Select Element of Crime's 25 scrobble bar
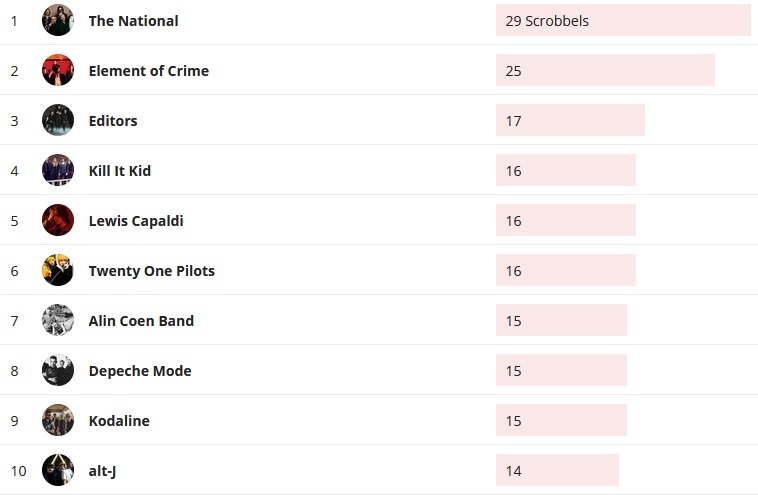The height and width of the screenshot is (495, 758). click(x=605, y=71)
